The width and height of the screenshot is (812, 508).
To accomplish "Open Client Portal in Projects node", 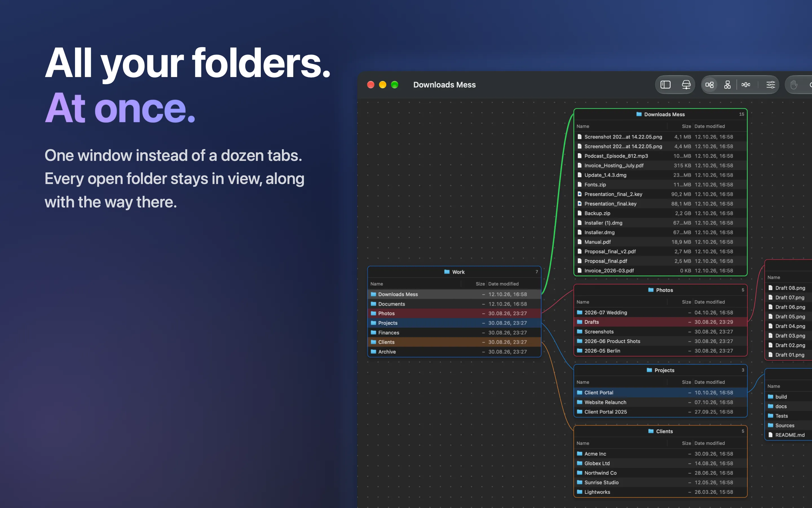I will click(660, 392).
